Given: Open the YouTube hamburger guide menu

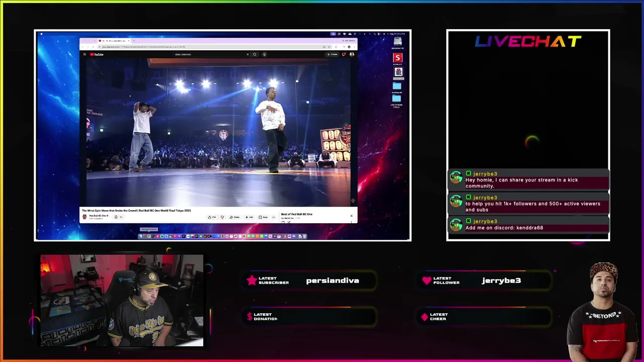Looking at the screenshot, I should pyautogui.click(x=85, y=54).
